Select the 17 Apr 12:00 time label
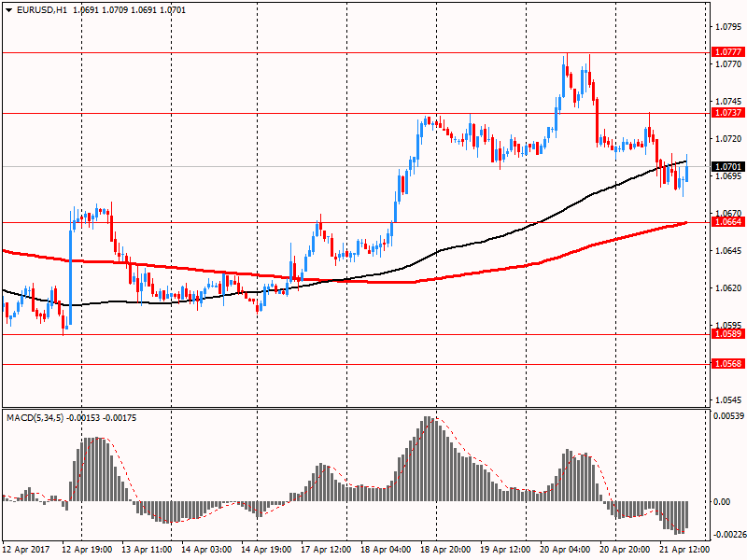This screenshot has height=560, width=747. (x=326, y=549)
